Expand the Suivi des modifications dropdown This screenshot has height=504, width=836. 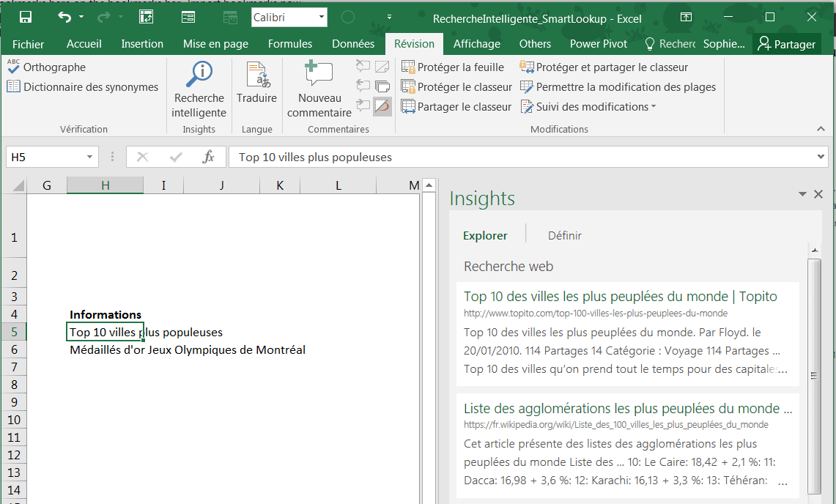(x=653, y=107)
